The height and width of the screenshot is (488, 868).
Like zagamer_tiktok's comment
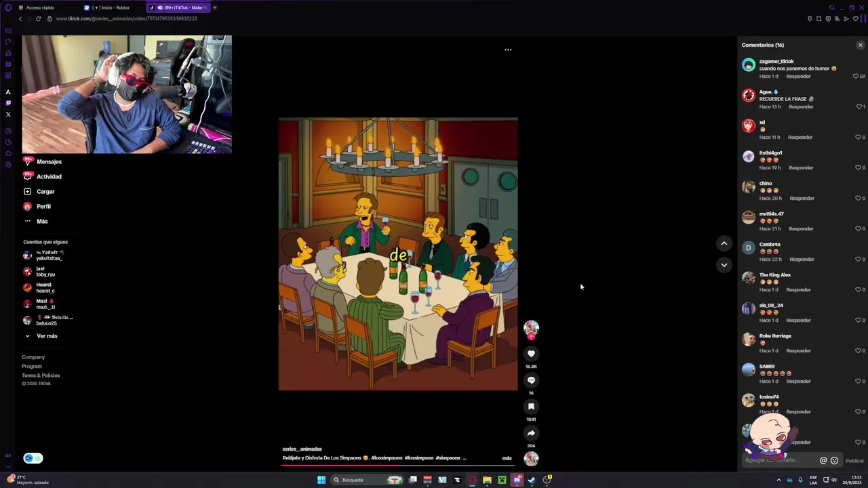856,77
